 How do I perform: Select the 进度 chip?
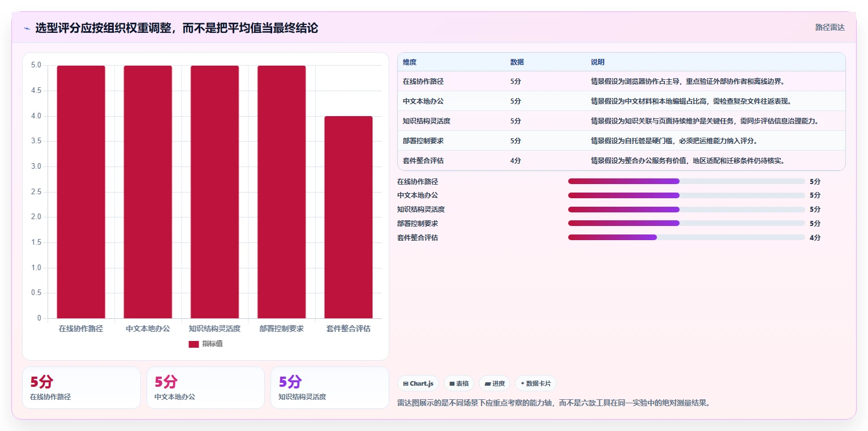[x=495, y=383]
